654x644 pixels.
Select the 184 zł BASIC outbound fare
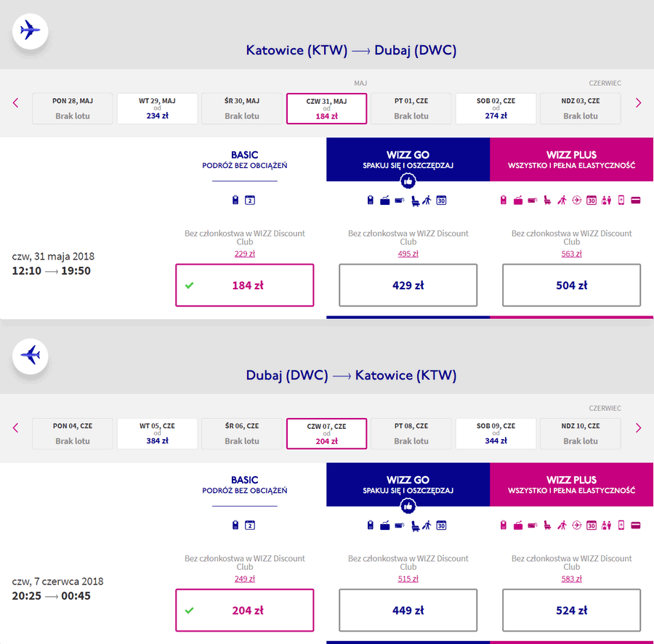[244, 286]
